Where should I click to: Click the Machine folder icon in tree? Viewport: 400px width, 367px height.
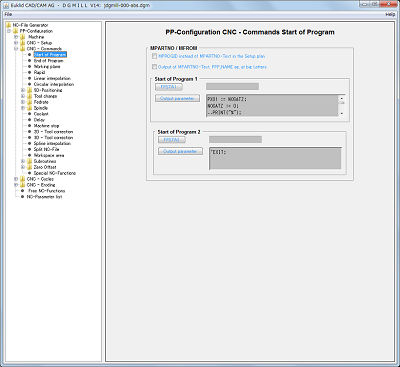click(23, 37)
